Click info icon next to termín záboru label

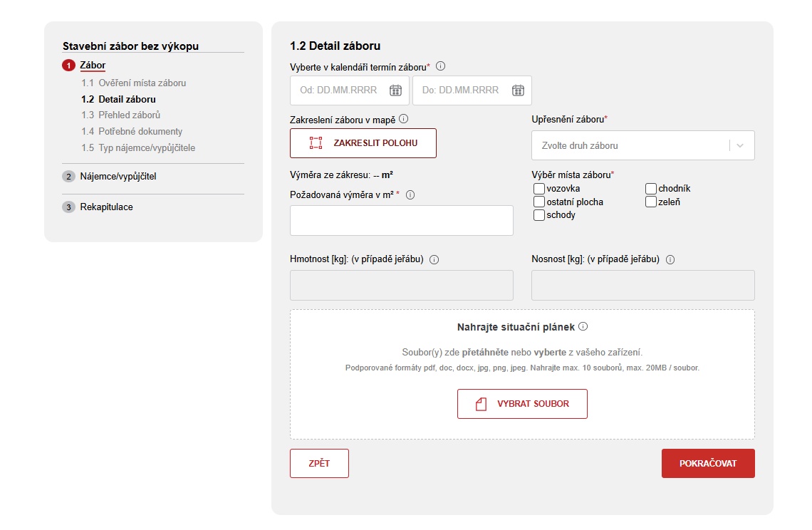coord(440,66)
